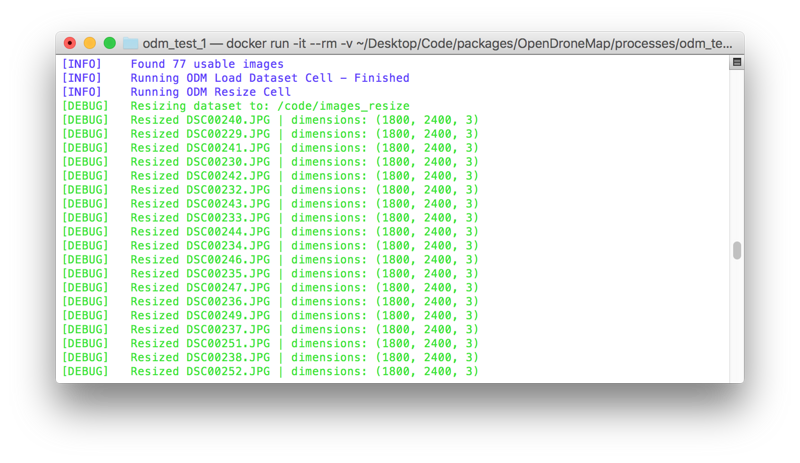Click the Resized DSC00238.JPG line

pos(270,358)
